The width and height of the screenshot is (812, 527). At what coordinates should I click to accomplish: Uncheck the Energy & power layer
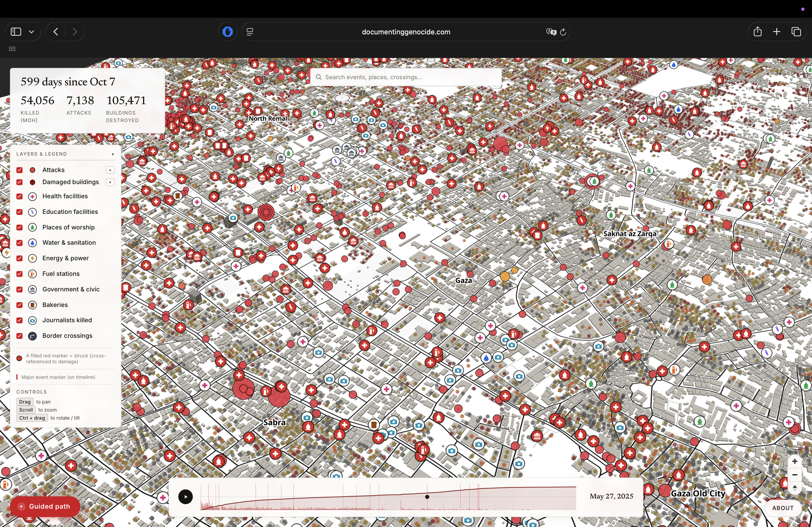[19, 258]
